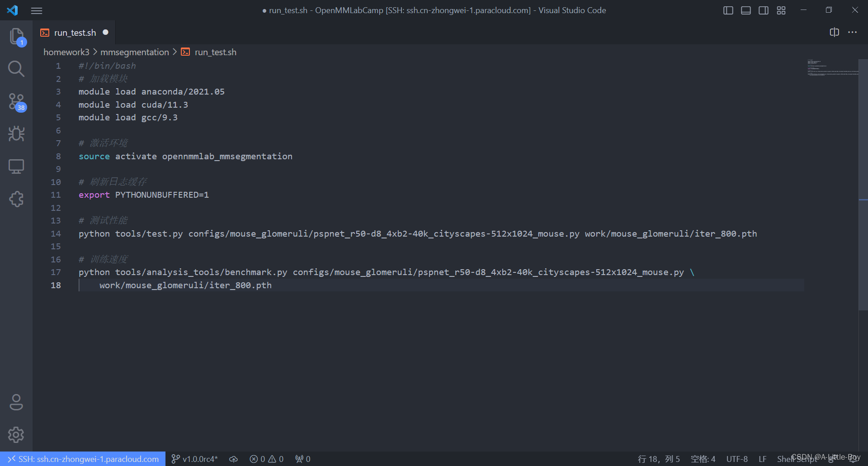The image size is (868, 466).
Task: Click 'cuda/11.3' text on line 4
Action: (x=165, y=105)
